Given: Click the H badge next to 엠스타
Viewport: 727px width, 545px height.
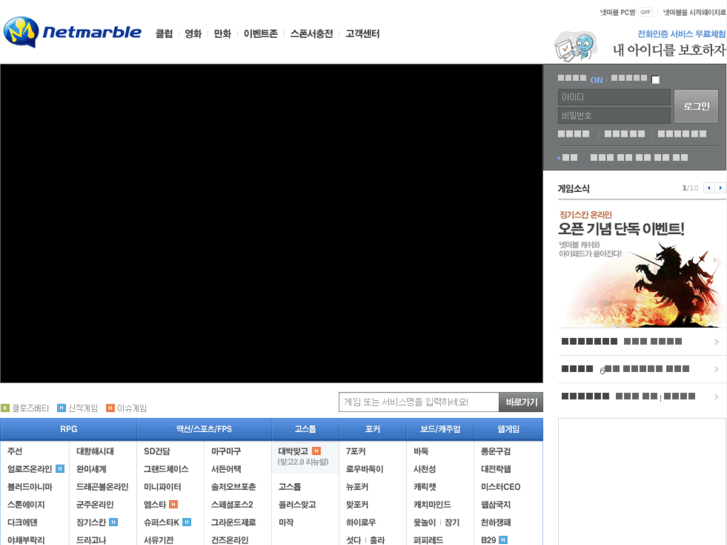Looking at the screenshot, I should 173,504.
